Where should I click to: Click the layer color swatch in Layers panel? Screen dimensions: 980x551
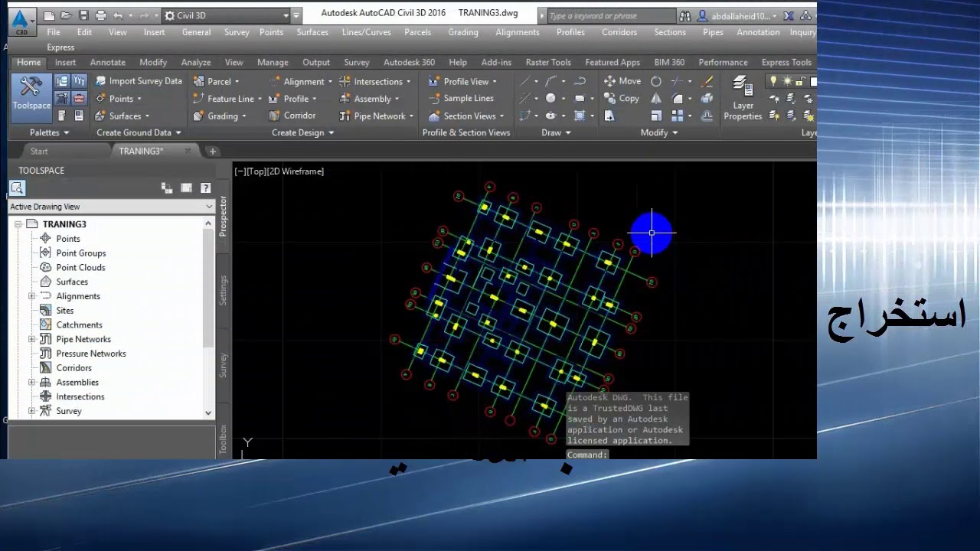813,81
